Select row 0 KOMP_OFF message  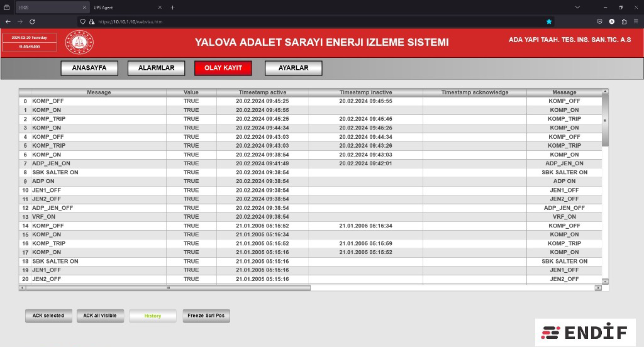pyautogui.click(x=48, y=101)
